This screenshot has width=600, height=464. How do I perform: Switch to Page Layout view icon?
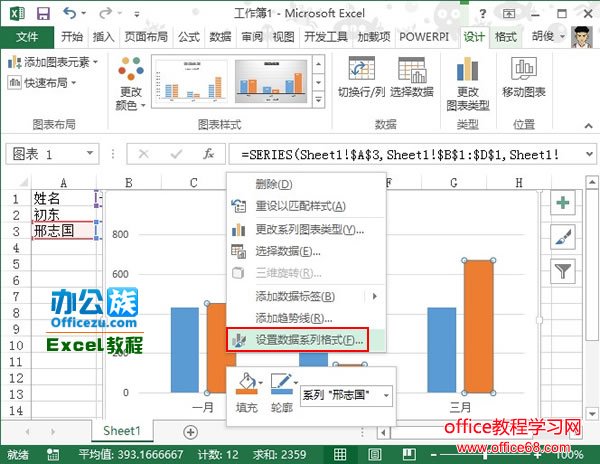coord(374,454)
